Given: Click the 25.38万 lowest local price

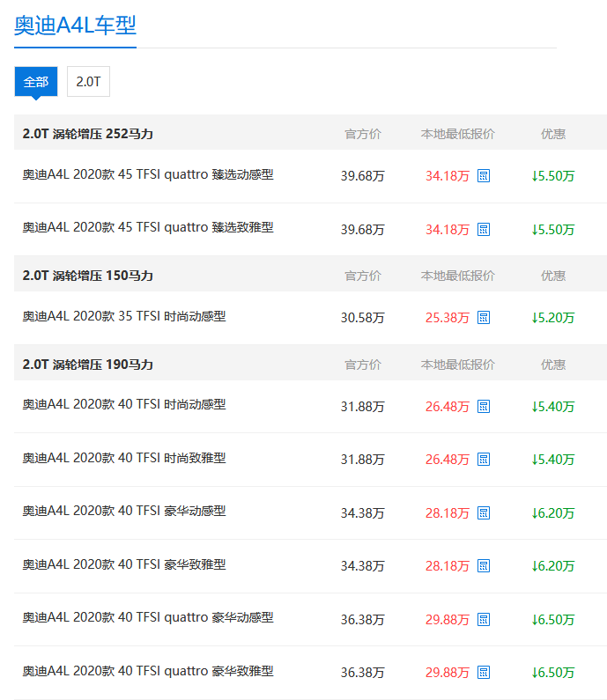Looking at the screenshot, I should click(x=447, y=318).
